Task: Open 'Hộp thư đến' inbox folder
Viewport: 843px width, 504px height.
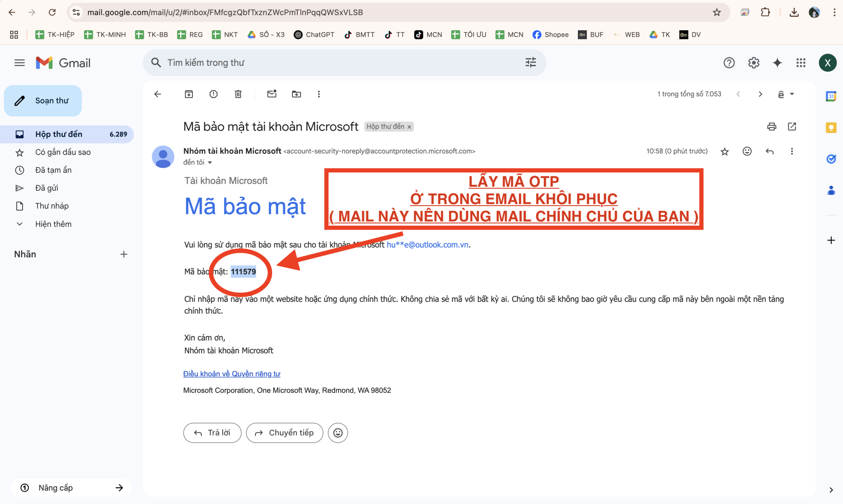Action: point(67,134)
